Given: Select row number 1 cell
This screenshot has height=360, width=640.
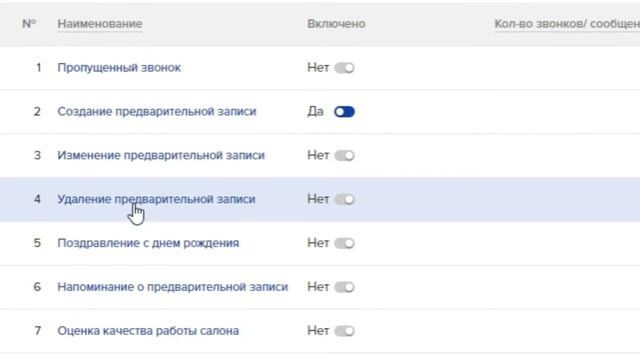Looking at the screenshot, I should [x=38, y=68].
